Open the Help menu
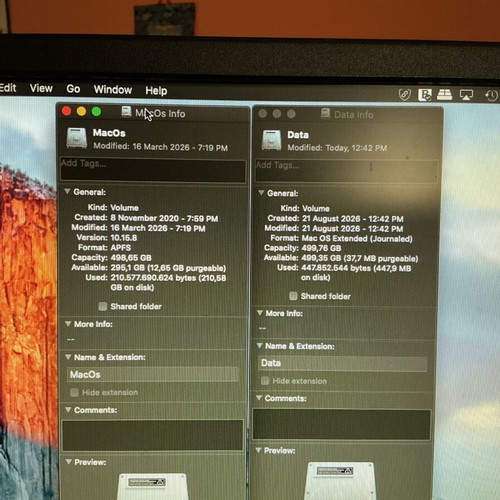Viewport: 500px width, 500px height. [156, 90]
